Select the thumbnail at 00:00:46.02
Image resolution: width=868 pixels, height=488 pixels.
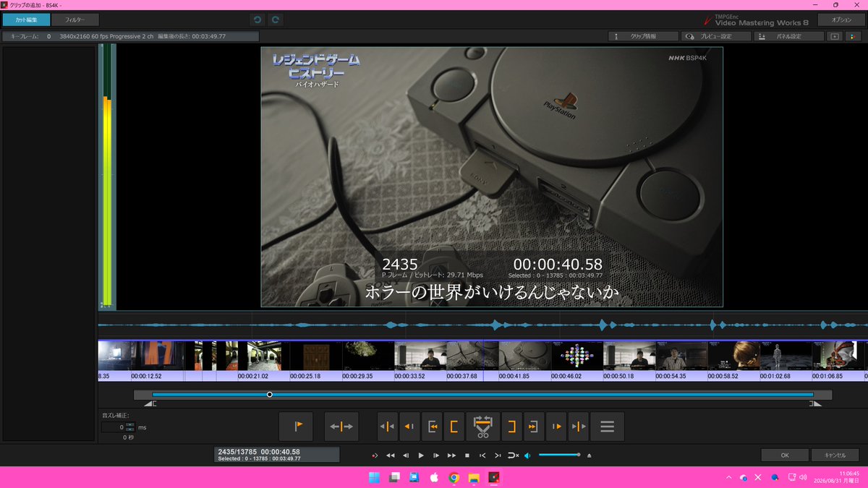(x=577, y=356)
